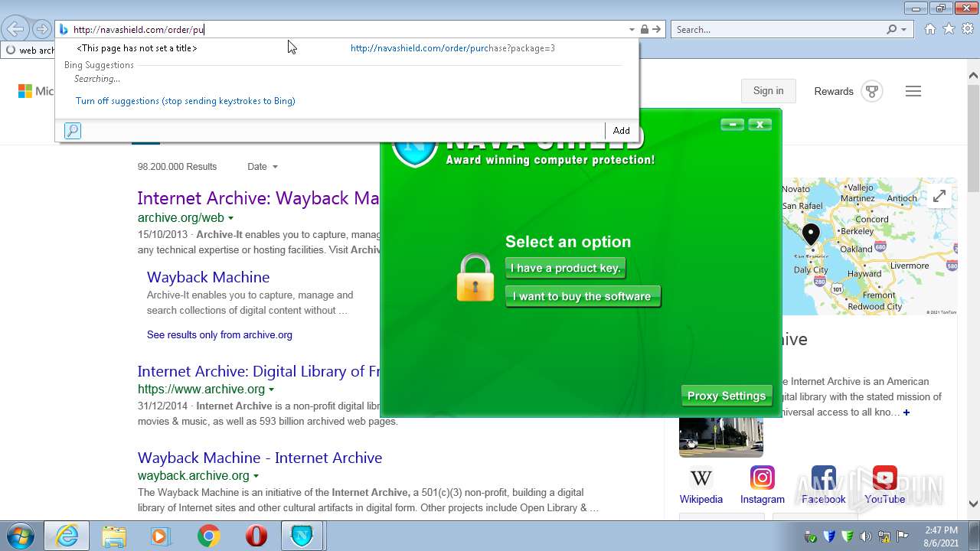Switch to the 'web arch' browser tab
The width and height of the screenshot is (980, 551).
pyautogui.click(x=29, y=51)
